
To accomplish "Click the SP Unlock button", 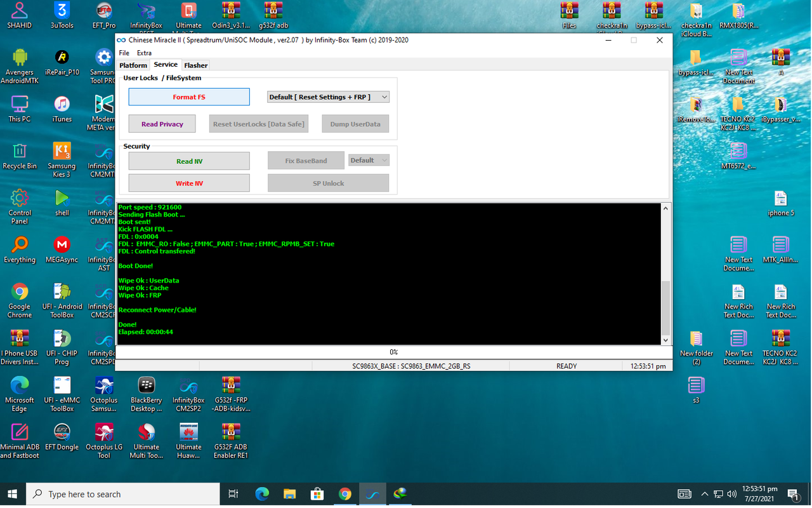I will point(329,183).
